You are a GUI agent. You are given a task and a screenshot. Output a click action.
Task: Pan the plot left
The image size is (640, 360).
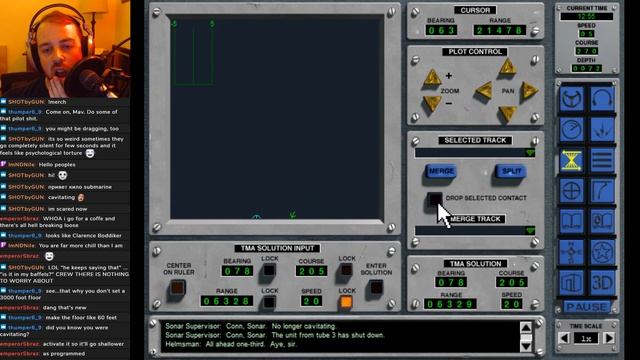click(484, 90)
